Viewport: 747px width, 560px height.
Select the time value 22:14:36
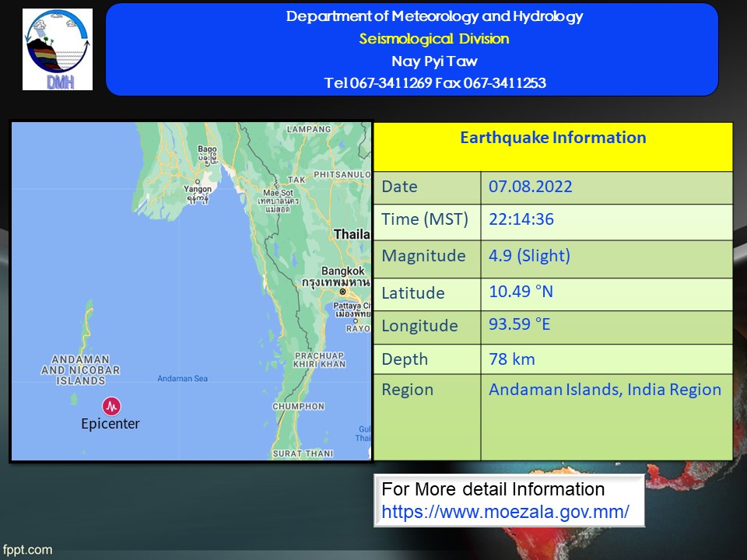click(521, 219)
